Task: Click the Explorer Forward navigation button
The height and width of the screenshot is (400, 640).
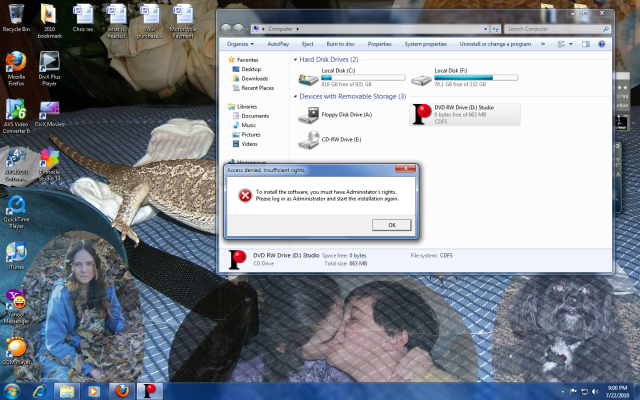Action: pos(239,29)
